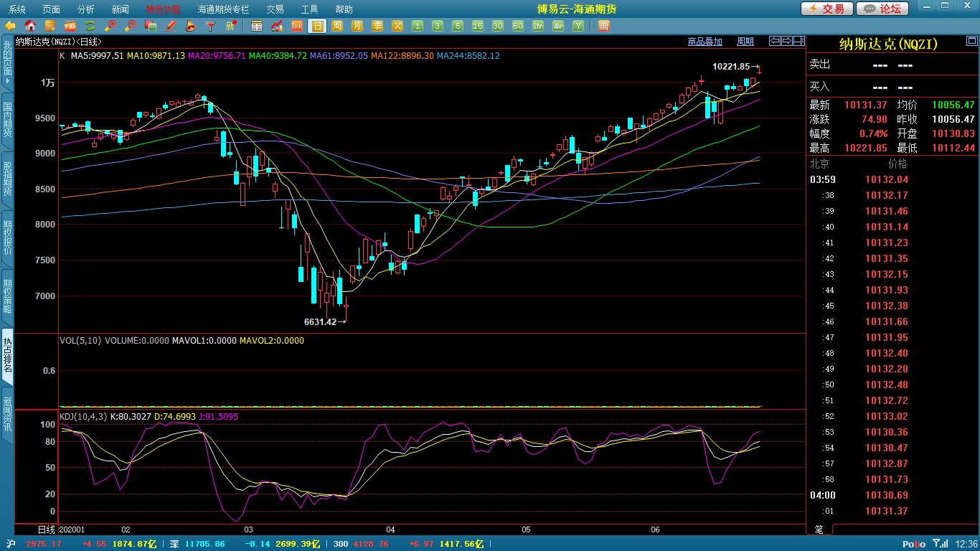This screenshot has height=551, width=980.
Task: Go back with the yellow arrow icon
Action: [10, 26]
